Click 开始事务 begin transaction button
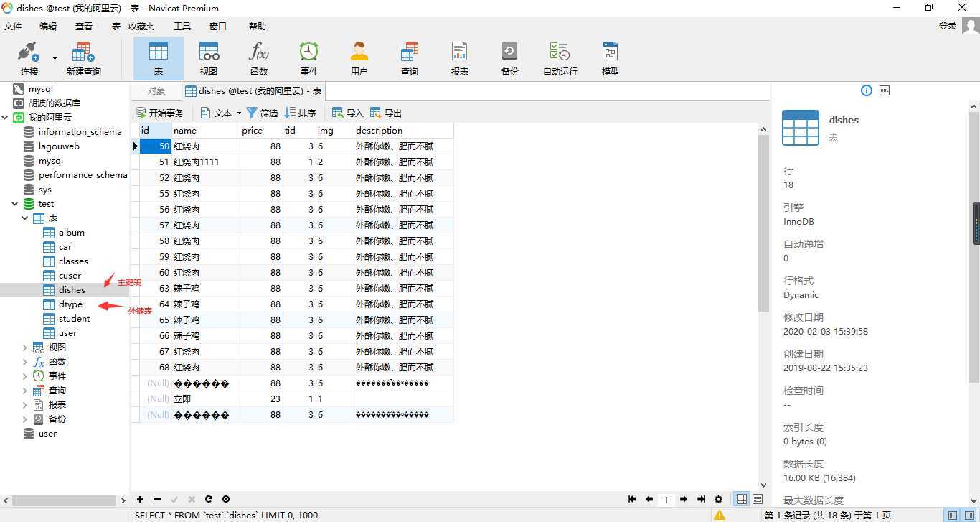Image resolution: width=980 pixels, height=522 pixels. [160, 113]
